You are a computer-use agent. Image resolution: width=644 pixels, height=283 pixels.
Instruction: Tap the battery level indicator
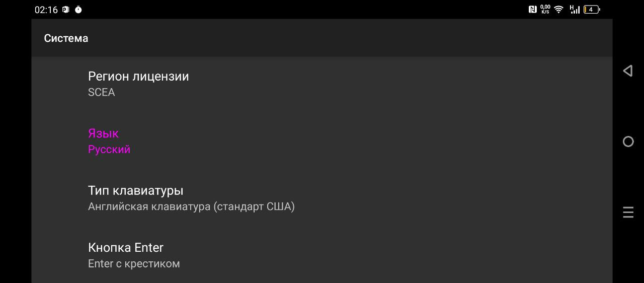(x=592, y=9)
